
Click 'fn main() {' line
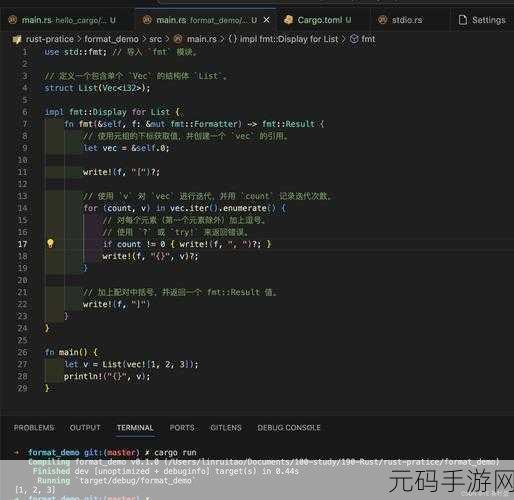tap(71, 352)
